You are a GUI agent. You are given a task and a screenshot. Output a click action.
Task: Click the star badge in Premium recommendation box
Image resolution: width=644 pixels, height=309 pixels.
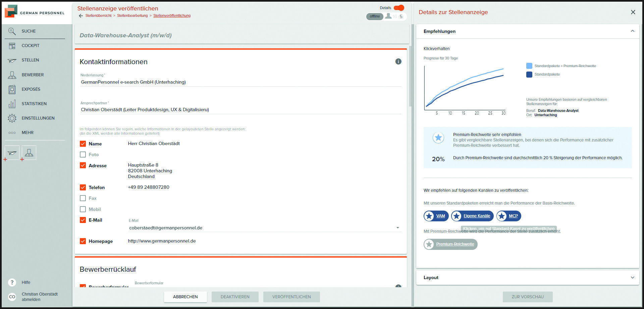click(438, 138)
